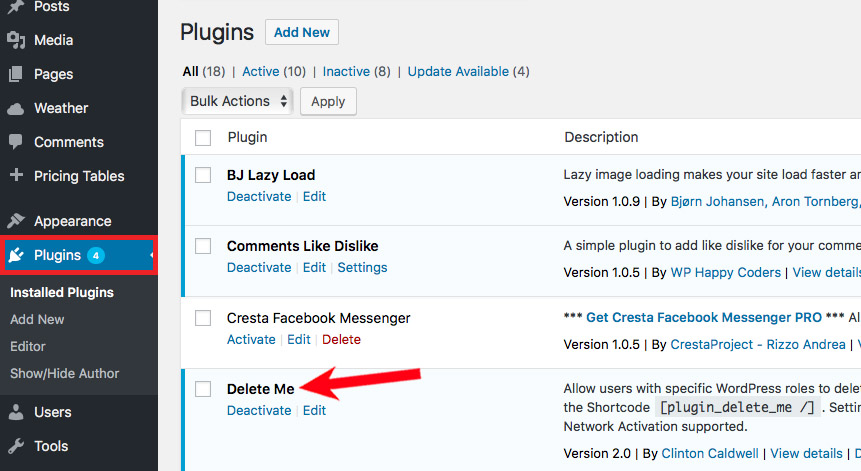View details for Delete Me plugin
Image resolution: width=861 pixels, height=471 pixels.
806,453
